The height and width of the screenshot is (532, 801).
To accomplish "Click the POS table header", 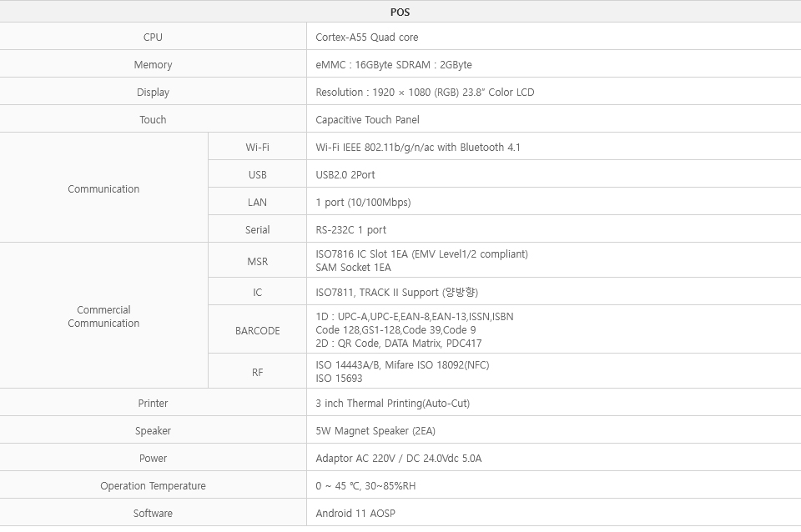I will pos(400,13).
